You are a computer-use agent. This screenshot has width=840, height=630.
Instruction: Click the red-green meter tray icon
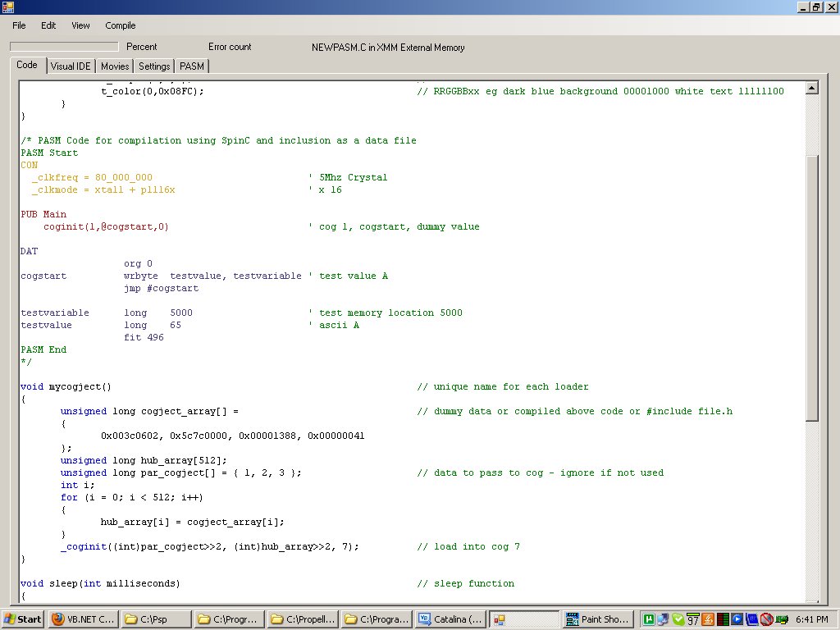[x=723, y=619]
